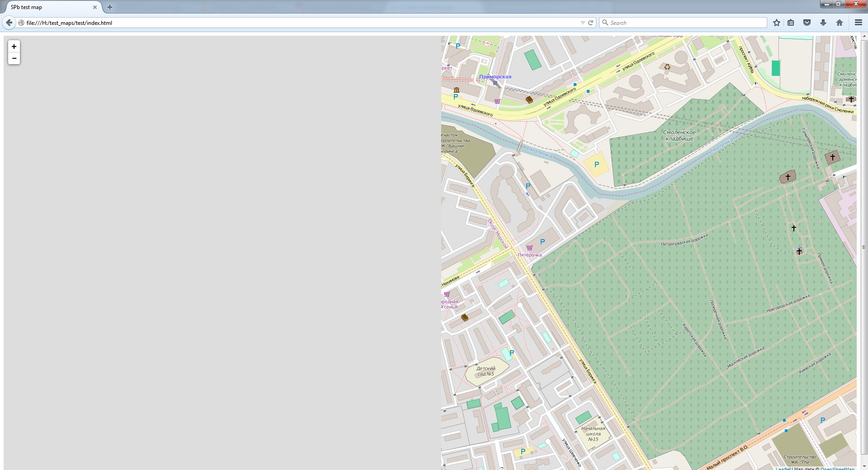This screenshot has height=470, width=868.
Task: Open the Firefox hamburger menu
Action: (859, 23)
